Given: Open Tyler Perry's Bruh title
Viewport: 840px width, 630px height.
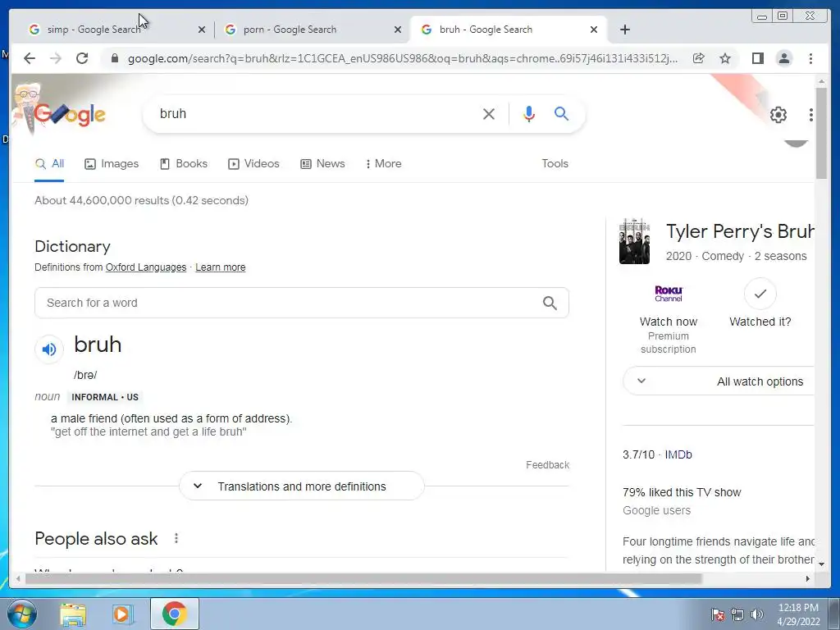Looking at the screenshot, I should click(x=740, y=231).
